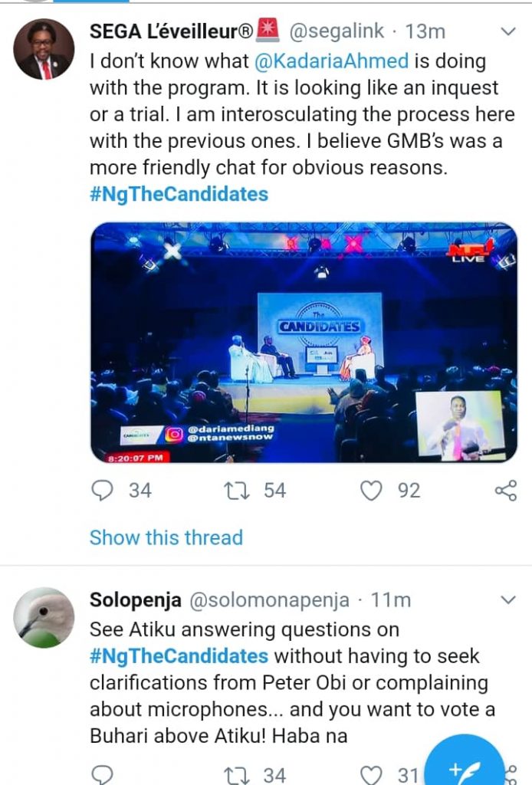Screen dimensions: 532x785
Task: Open #NgTheCandidates hashtag in Solopenja's tweet
Action: click(179, 656)
